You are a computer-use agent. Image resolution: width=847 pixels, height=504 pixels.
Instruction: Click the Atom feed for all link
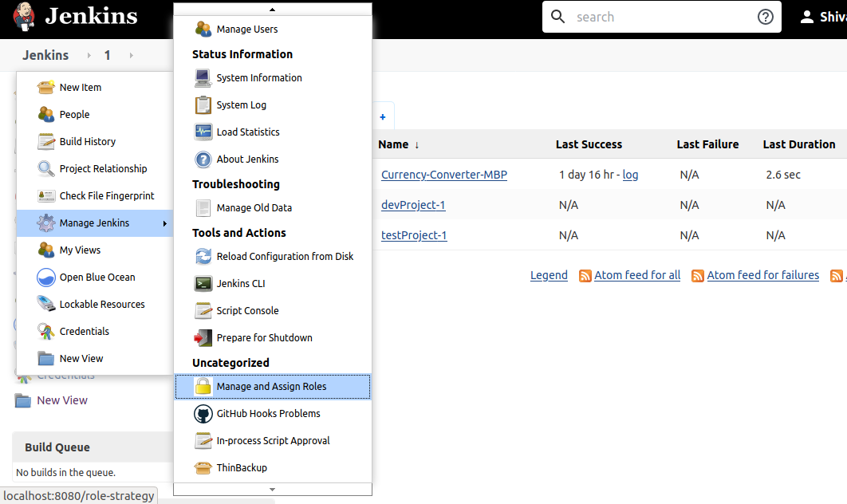(637, 275)
